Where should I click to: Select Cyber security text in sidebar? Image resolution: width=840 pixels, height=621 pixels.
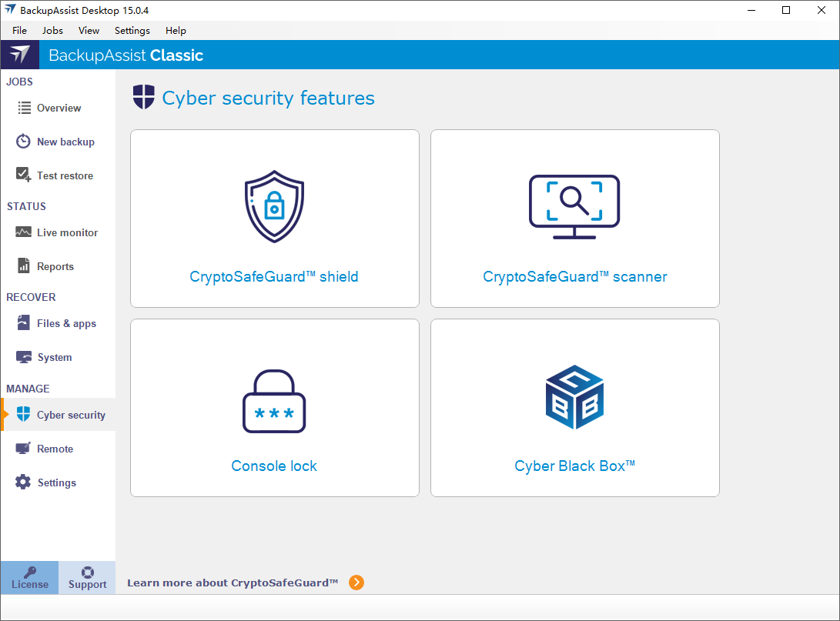[x=72, y=415]
